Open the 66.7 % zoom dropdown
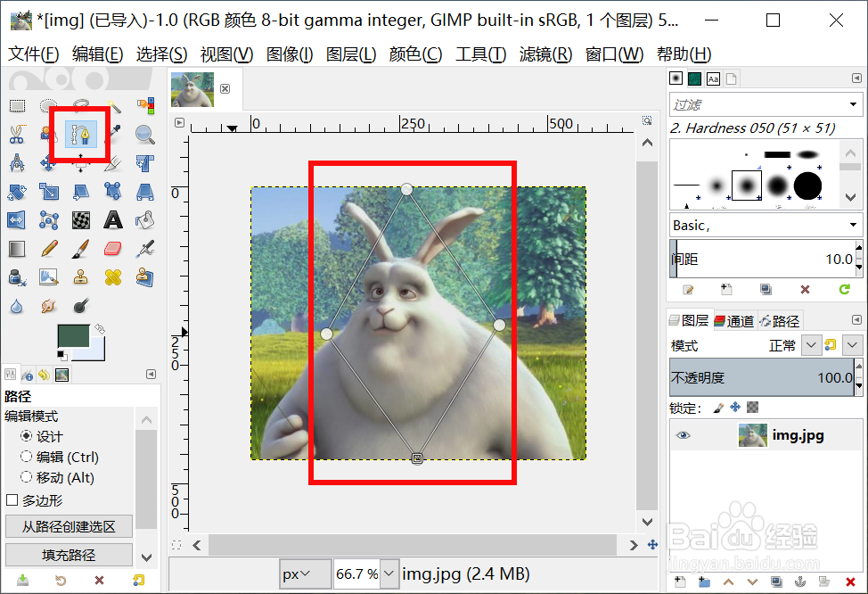 (x=389, y=574)
